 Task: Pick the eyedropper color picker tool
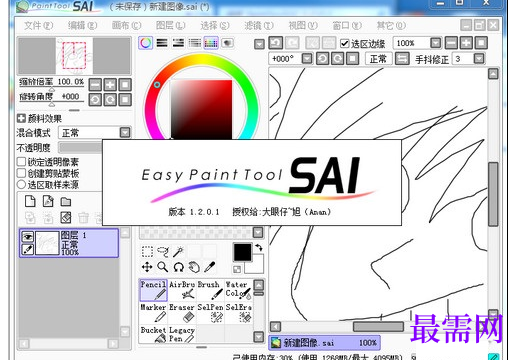pos(210,267)
